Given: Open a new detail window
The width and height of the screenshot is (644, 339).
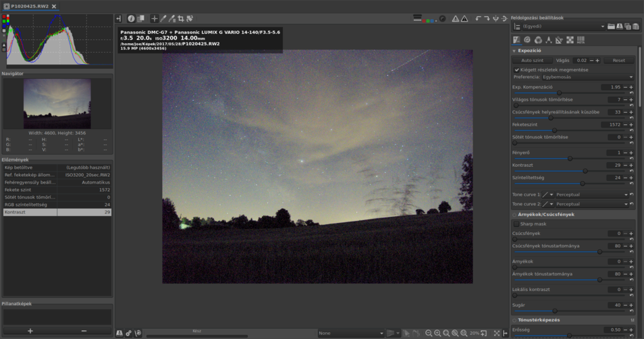Looking at the screenshot, I should (x=484, y=333).
